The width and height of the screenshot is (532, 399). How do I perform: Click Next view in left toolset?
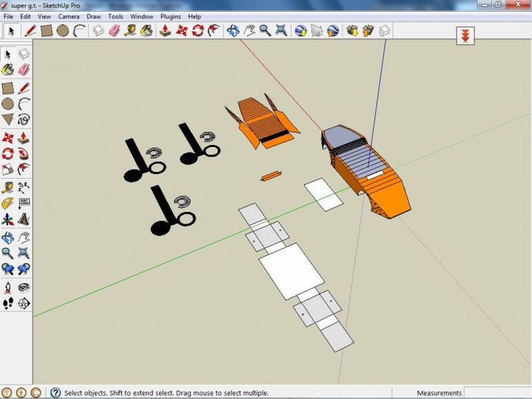(x=23, y=269)
